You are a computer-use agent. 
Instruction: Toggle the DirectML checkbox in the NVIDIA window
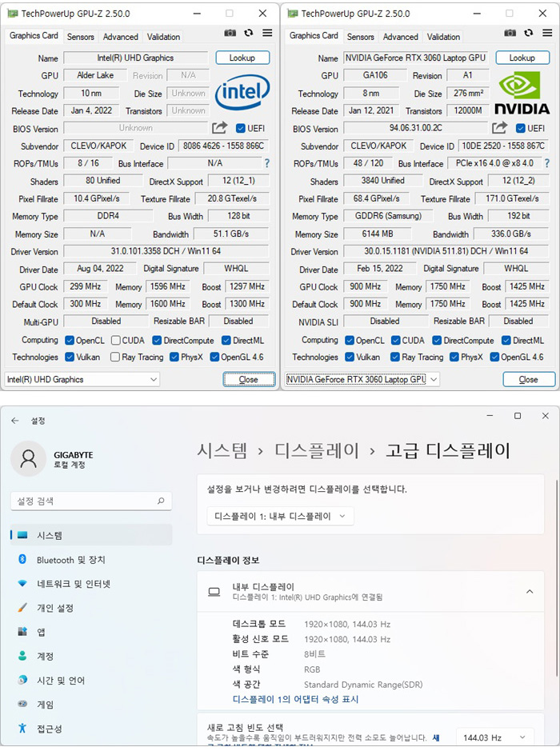[506, 340]
